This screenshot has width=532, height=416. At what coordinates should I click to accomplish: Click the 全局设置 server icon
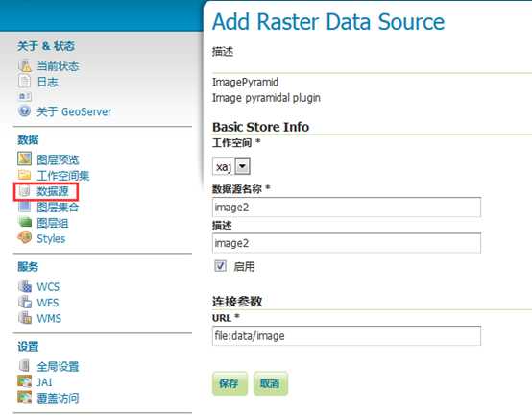[x=24, y=366]
